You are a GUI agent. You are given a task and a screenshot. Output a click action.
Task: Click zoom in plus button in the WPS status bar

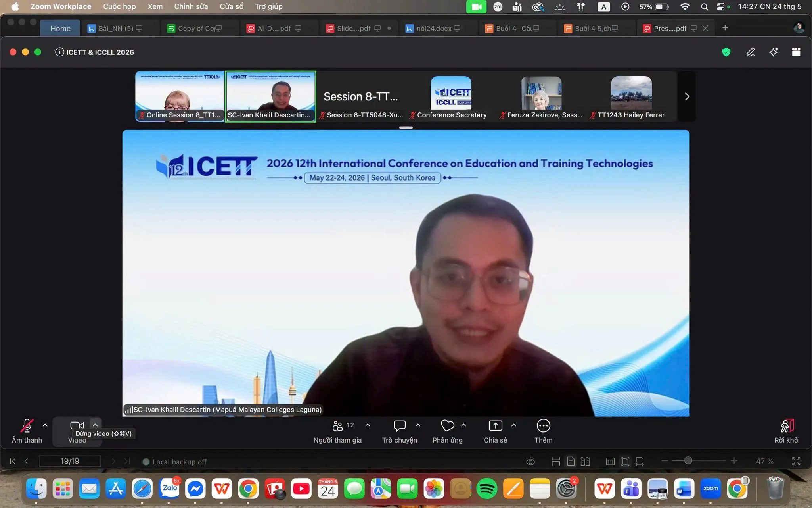click(734, 461)
